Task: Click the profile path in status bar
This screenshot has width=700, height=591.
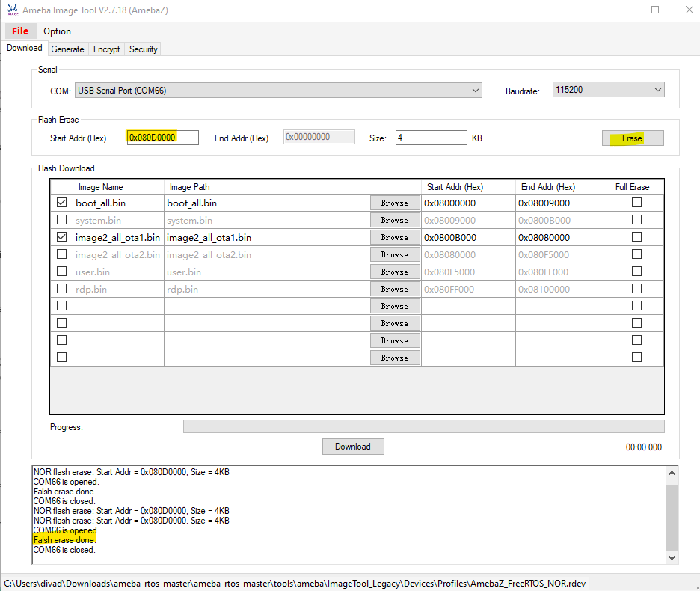Action: [295, 583]
